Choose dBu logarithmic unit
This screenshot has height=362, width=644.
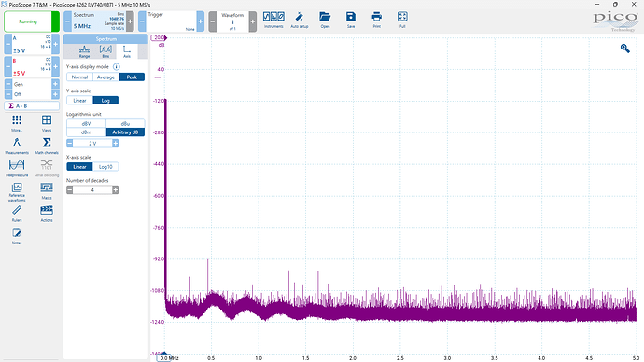click(125, 123)
